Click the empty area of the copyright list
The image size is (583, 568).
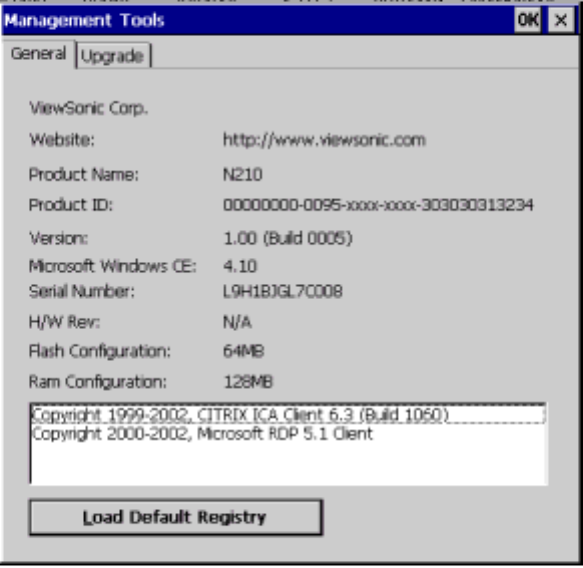click(288, 463)
